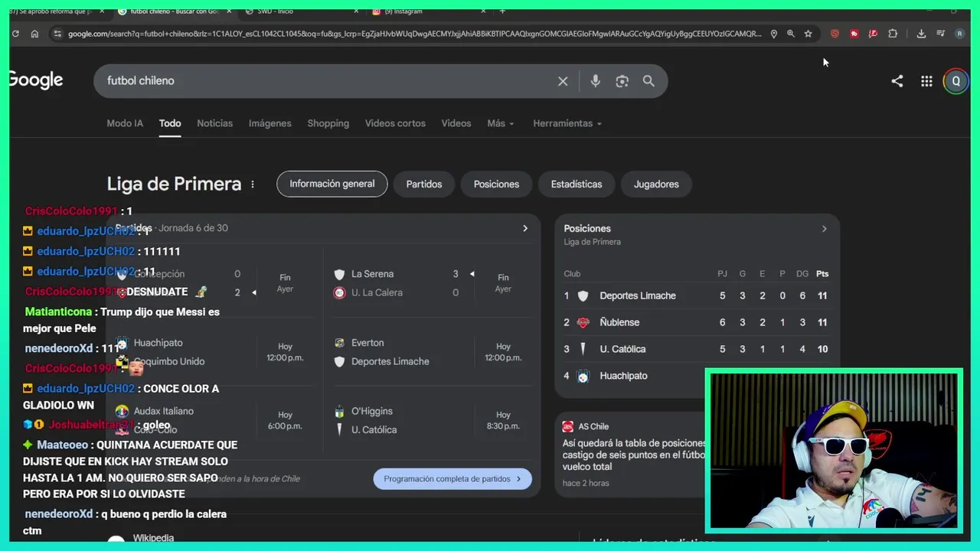The width and height of the screenshot is (980, 551).
Task: Click the Google logo
Action: 36,80
